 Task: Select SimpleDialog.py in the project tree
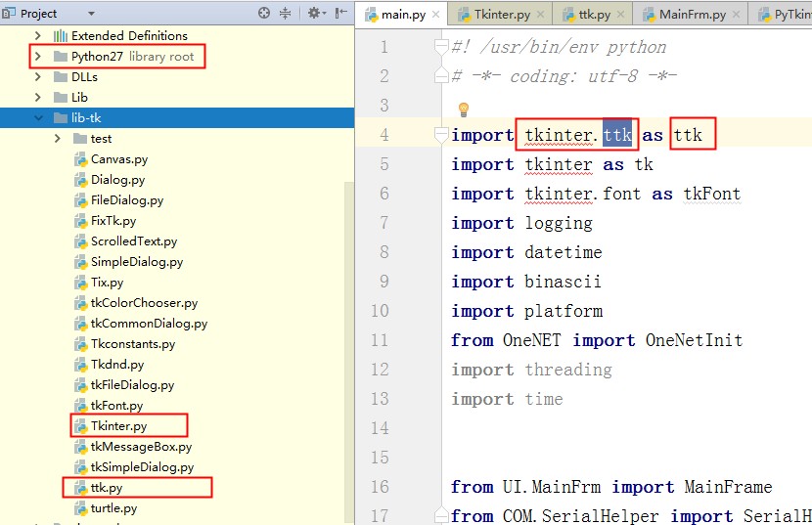pyautogui.click(x=137, y=262)
